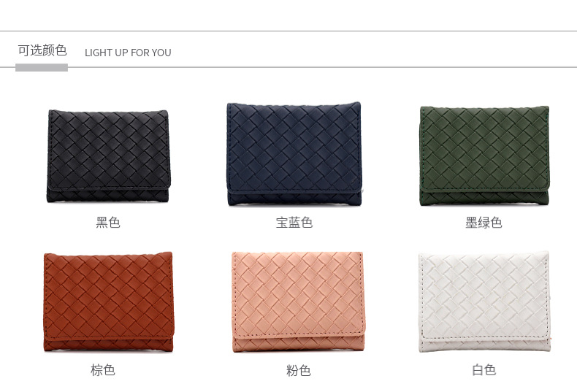Click the LIGHT UP FOR YOU subtitle
Screen dimensions: 577x392
click(128, 53)
